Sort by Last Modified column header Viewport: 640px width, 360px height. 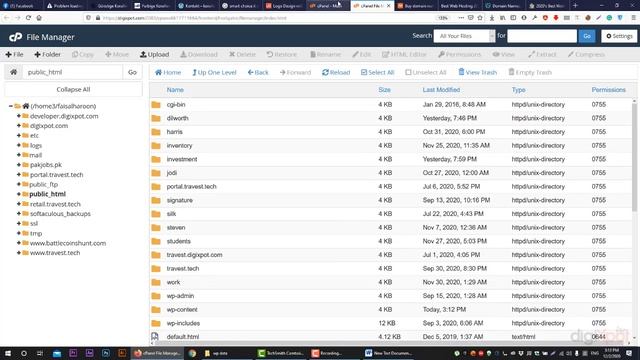coord(441,90)
